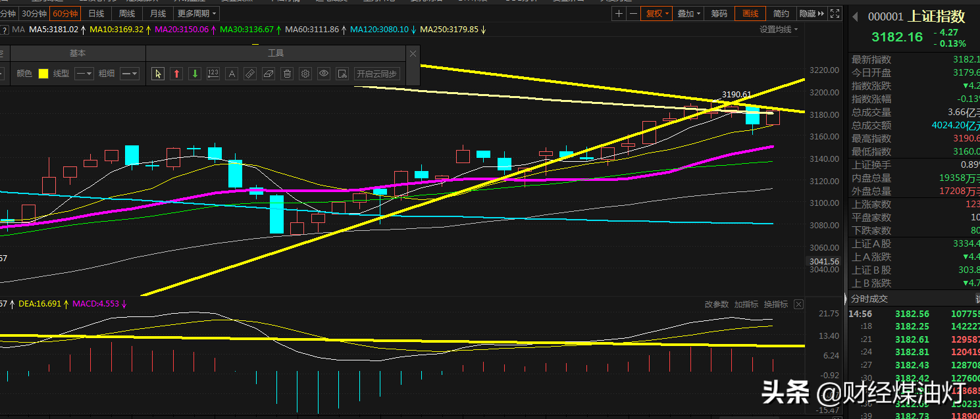The width and height of the screenshot is (980, 419).
Task: Switch to the 日线 daily period tab
Action: coord(96,13)
